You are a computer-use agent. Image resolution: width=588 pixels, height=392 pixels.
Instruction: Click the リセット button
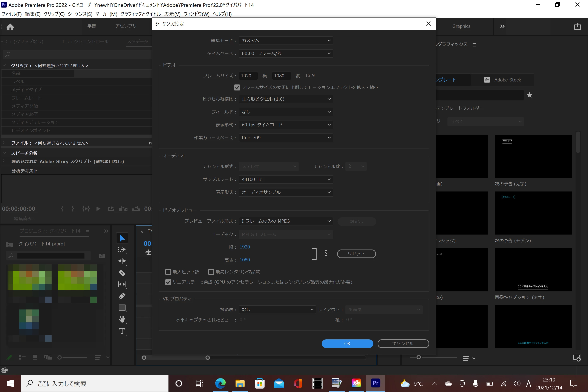[x=356, y=254]
